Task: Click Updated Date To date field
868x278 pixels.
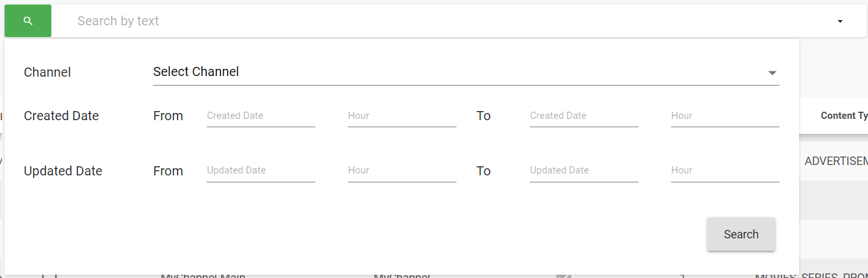Action: click(x=584, y=171)
